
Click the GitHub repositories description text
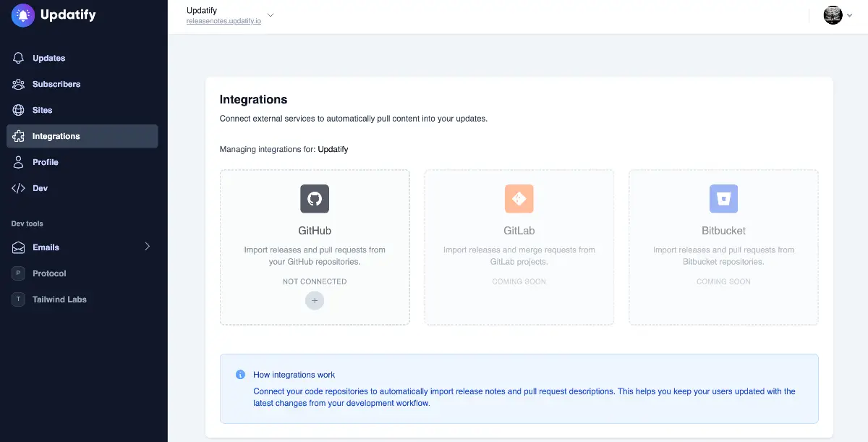coord(315,255)
